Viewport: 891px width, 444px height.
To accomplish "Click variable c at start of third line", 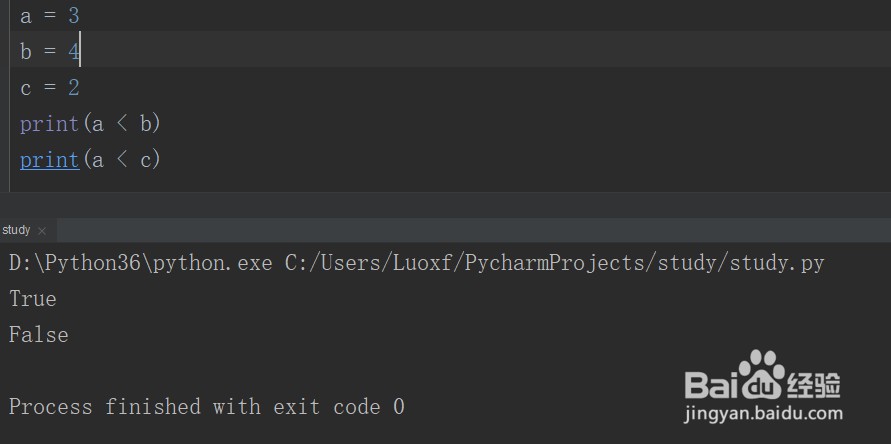I will (26, 88).
